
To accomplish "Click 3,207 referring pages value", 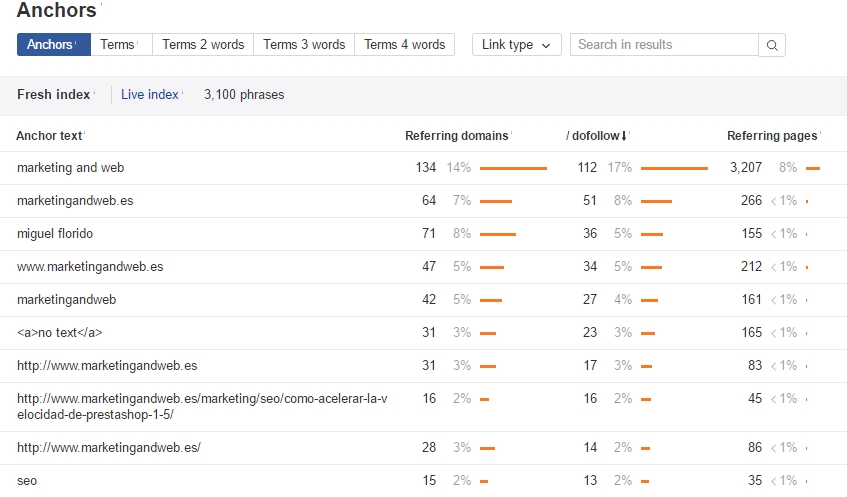I will click(746, 168).
